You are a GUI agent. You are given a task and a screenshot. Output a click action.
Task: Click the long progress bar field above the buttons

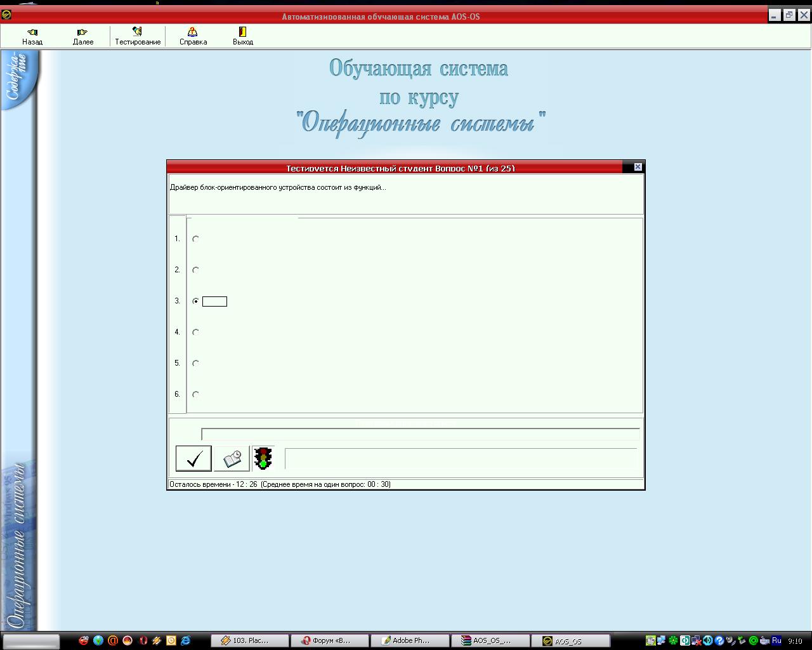(x=420, y=434)
